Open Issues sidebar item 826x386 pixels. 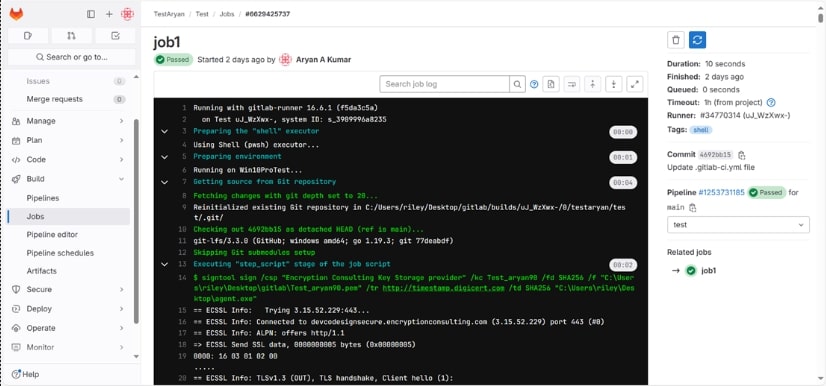point(69,81)
